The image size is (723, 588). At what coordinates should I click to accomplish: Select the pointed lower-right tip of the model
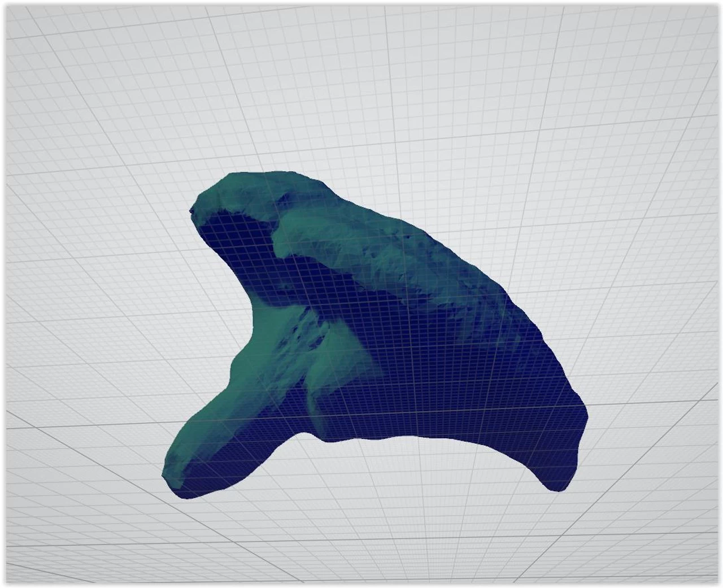pos(556,485)
